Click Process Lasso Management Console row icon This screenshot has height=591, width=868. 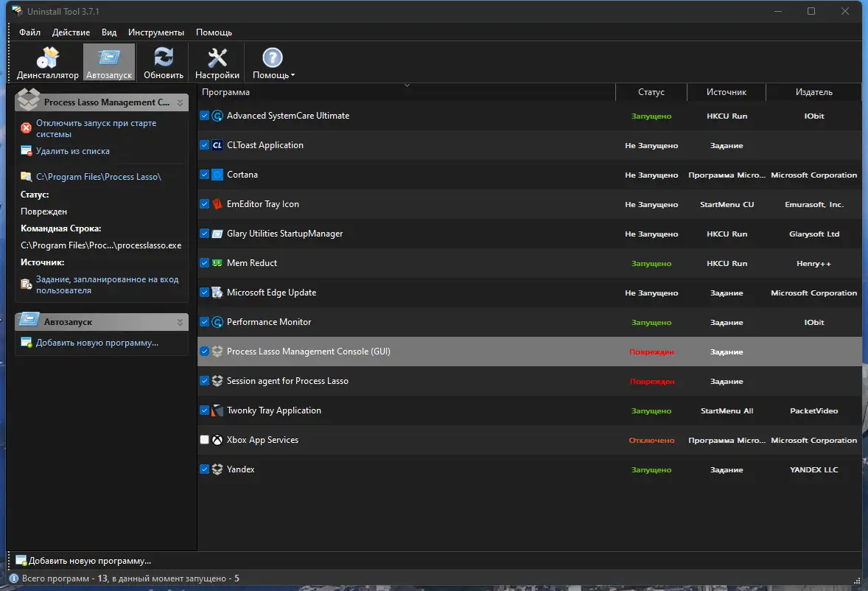coord(217,352)
